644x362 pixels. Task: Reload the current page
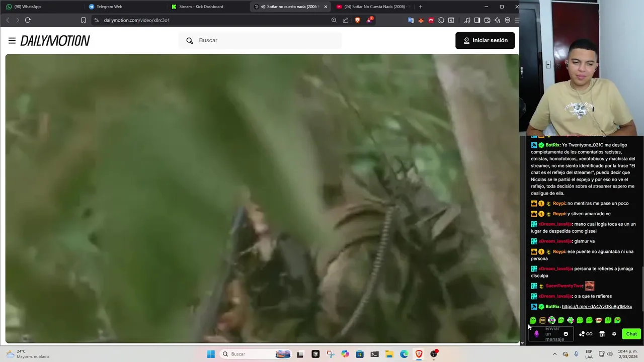coord(28,20)
